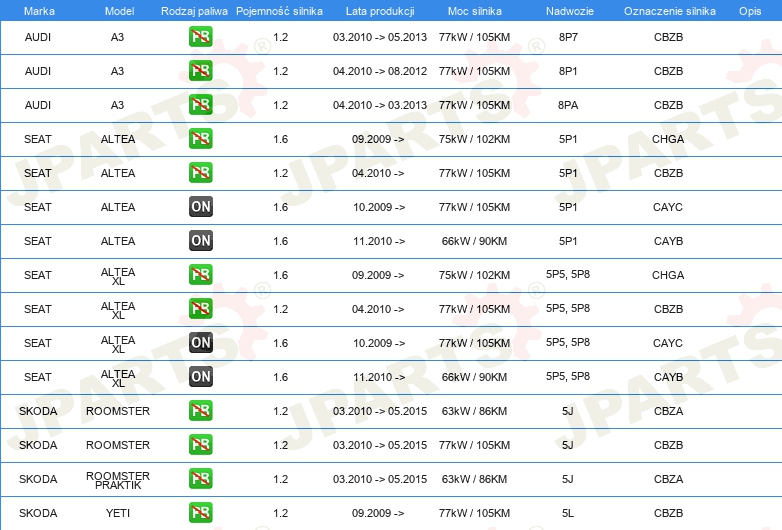
Task: Click the petrol icon for Skoda Roomster 5J 63kW
Action: tap(200, 411)
